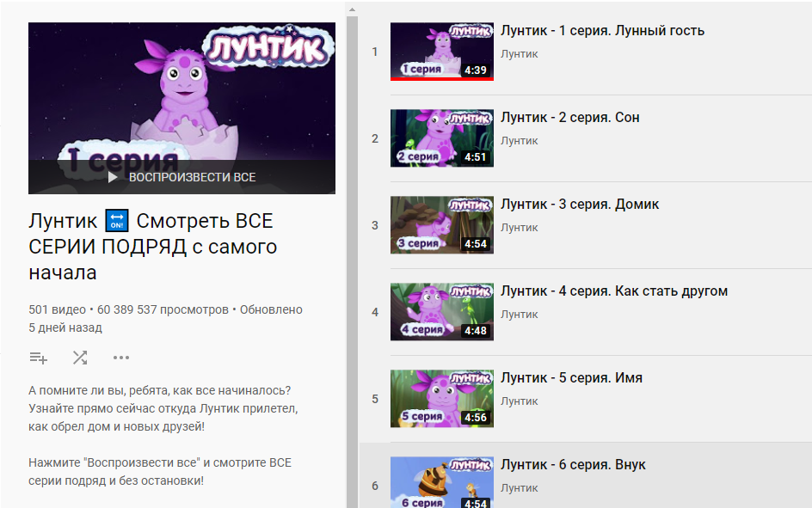Viewport: 812px width, 508px height.
Task: Visit Лунтик channel under the 6 серия video
Action: 519,488
